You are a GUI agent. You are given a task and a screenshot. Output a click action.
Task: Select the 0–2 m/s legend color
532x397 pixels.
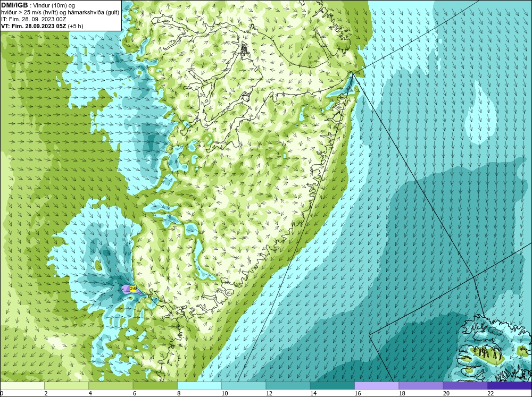[x=22, y=386]
